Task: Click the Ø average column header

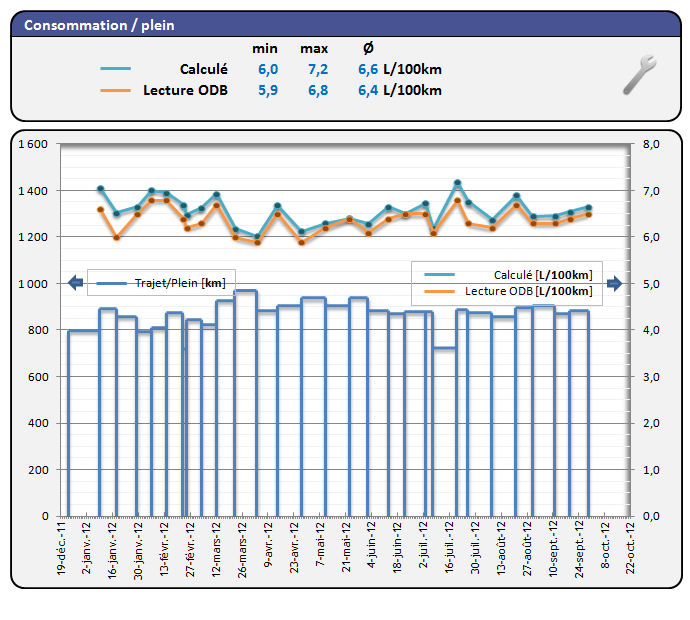Action: [x=367, y=49]
